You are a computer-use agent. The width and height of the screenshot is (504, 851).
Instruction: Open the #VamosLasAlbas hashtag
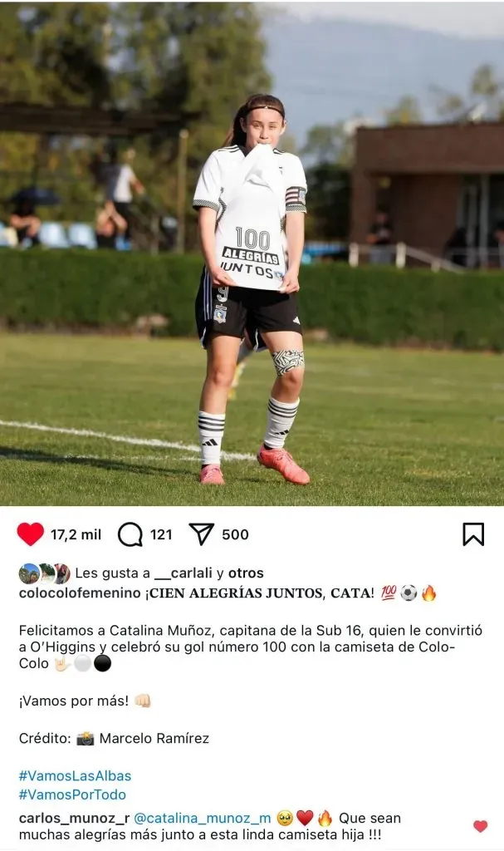coord(75,776)
